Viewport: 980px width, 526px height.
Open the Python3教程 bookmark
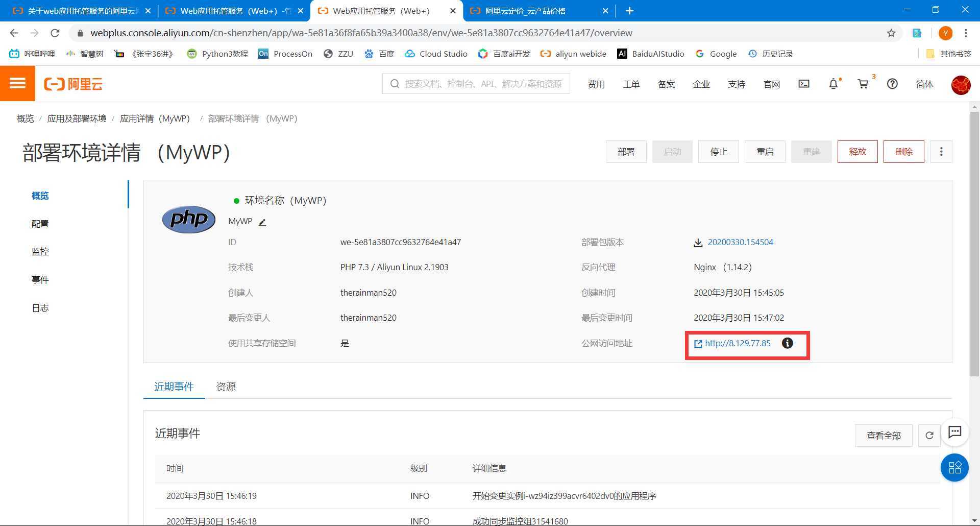(x=217, y=54)
